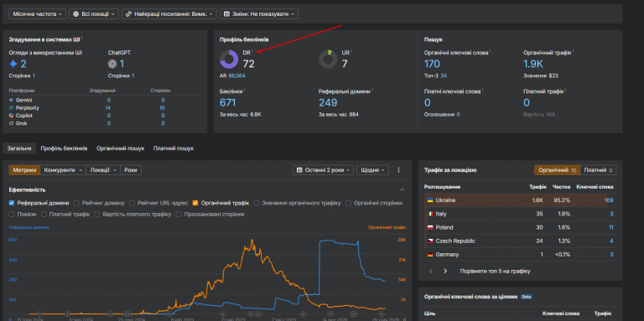Click the AI overviews sparkle icon

point(13,64)
